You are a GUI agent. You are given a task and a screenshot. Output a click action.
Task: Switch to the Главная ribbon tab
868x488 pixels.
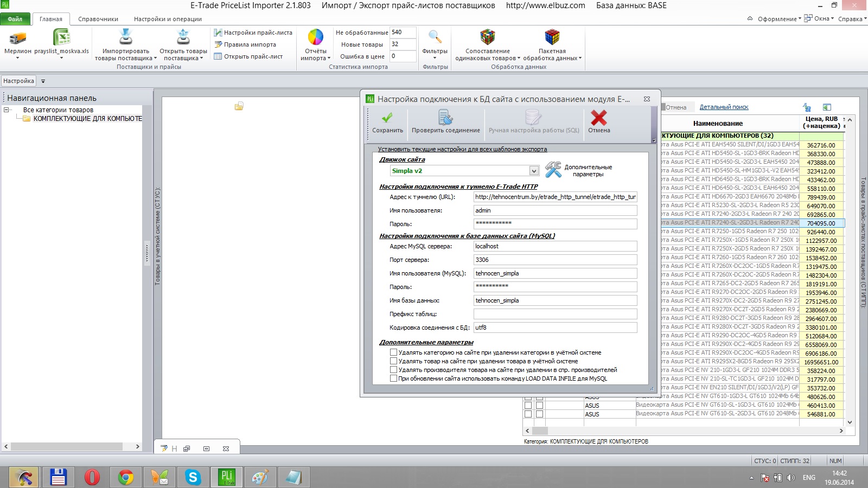coord(51,19)
